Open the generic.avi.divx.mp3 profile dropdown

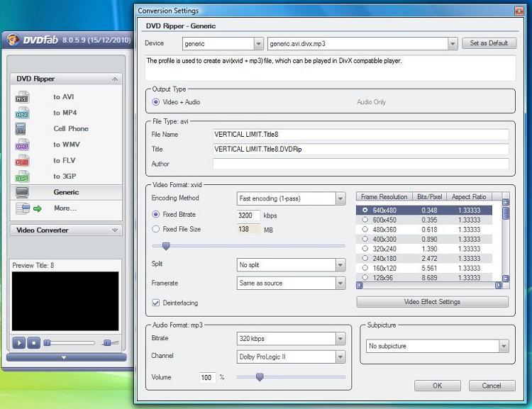point(453,44)
